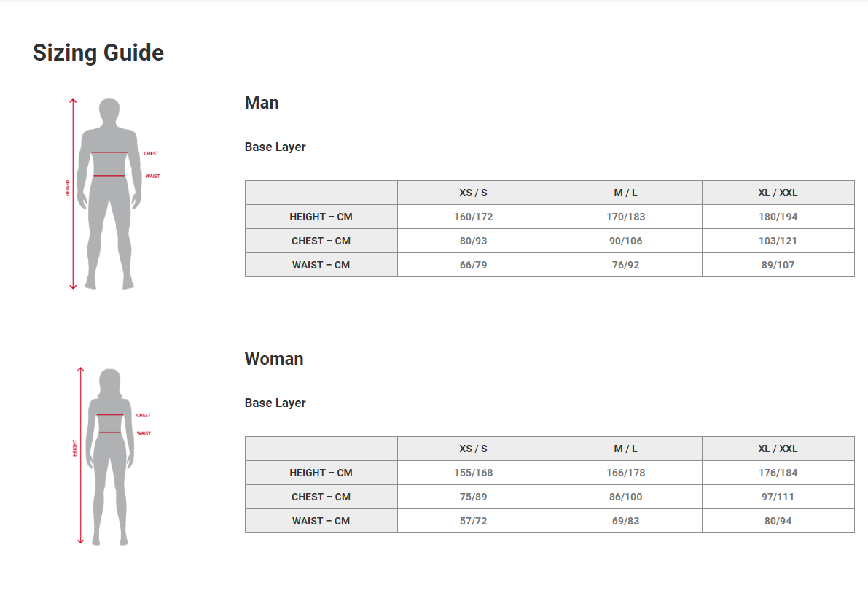Select the 155/168 height cell

click(474, 473)
